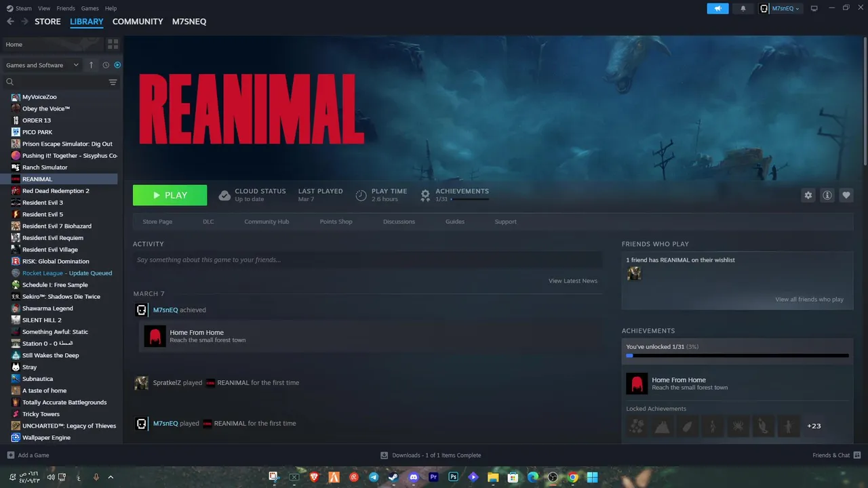Open game settings gear icon
The width and height of the screenshot is (868, 488).
(x=808, y=195)
